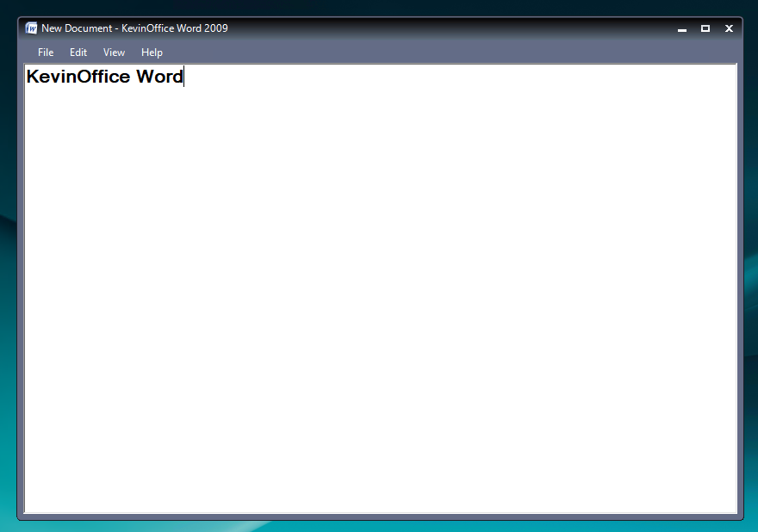This screenshot has height=532, width=758.
Task: Click "KevinOffice Word 2009" in the title bar
Action: click(175, 28)
